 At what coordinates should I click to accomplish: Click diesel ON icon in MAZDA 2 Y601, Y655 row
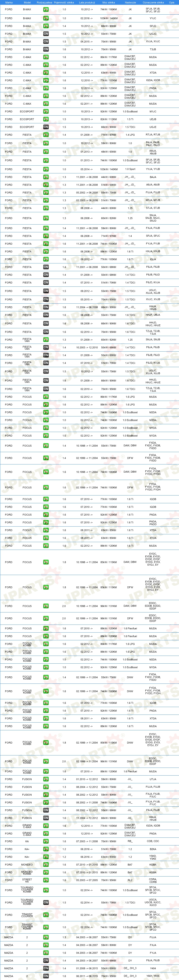pos(46,976)
